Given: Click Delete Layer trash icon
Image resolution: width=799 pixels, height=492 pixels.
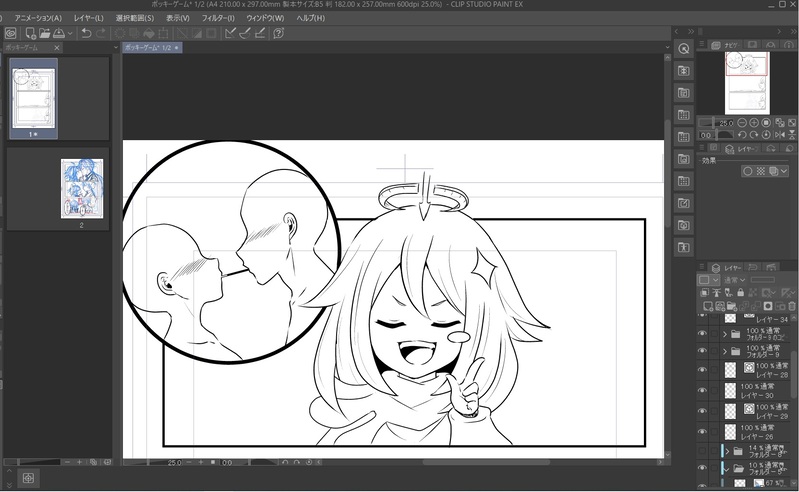Looking at the screenshot, I should [x=791, y=306].
